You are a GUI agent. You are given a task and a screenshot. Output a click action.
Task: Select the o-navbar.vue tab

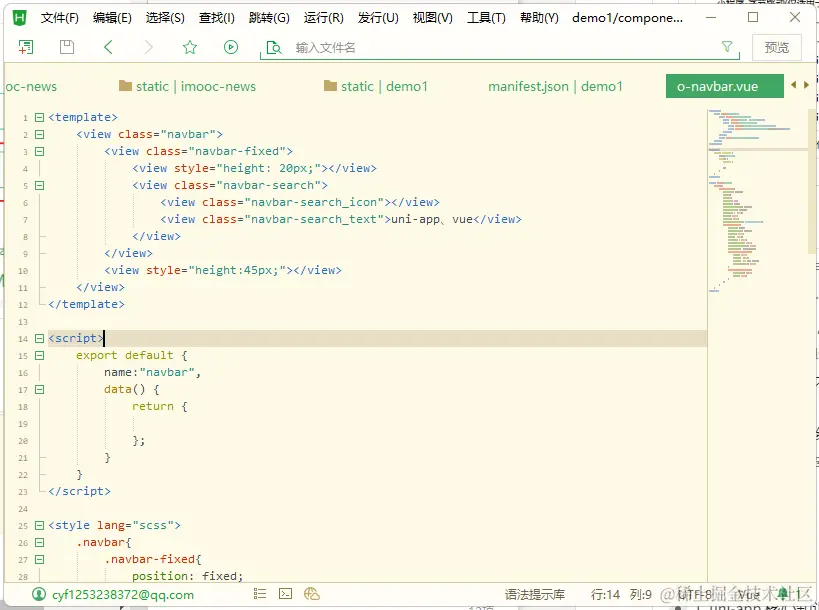click(724, 86)
